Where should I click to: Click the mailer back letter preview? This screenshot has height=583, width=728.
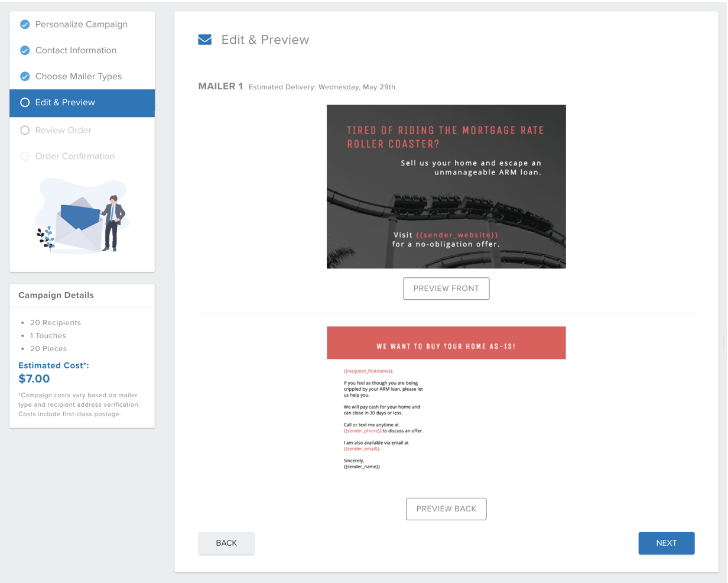pos(446,408)
